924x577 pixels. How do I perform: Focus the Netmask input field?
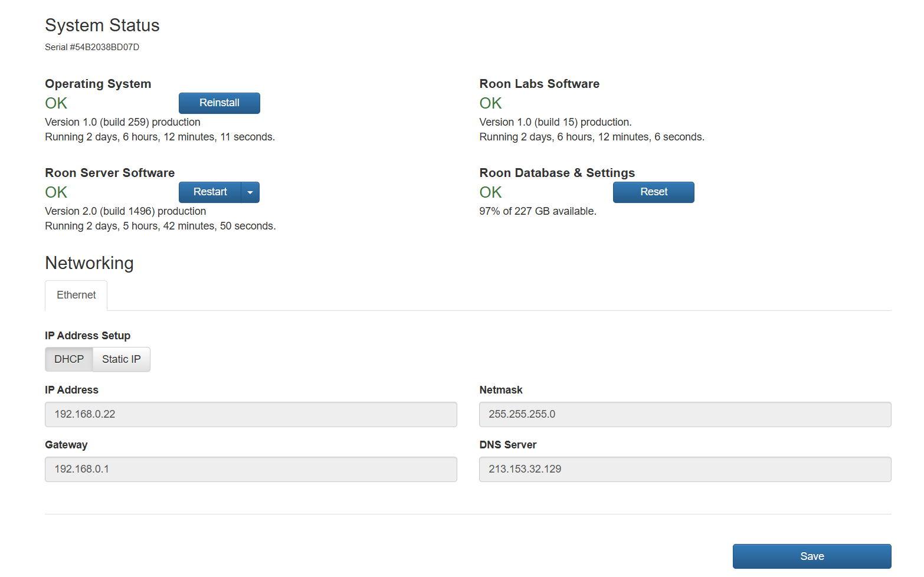pyautogui.click(x=685, y=415)
